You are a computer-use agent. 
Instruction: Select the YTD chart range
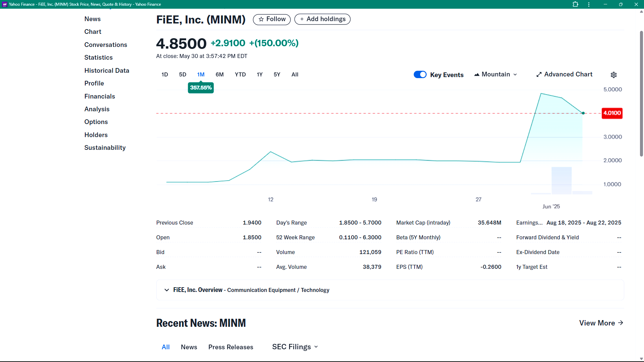240,74
